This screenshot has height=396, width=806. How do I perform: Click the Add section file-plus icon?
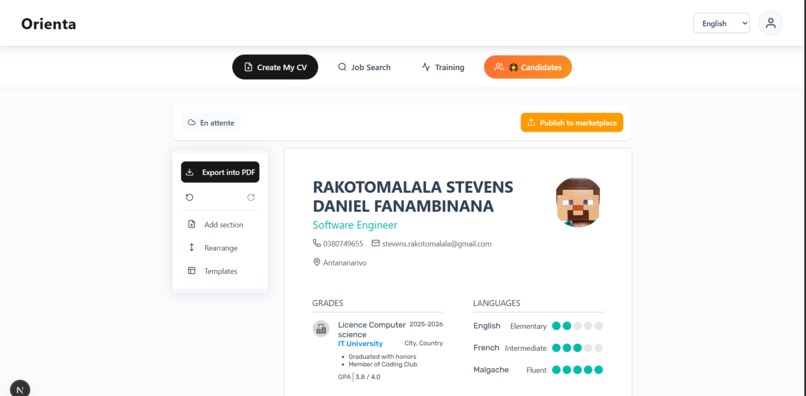tap(191, 224)
